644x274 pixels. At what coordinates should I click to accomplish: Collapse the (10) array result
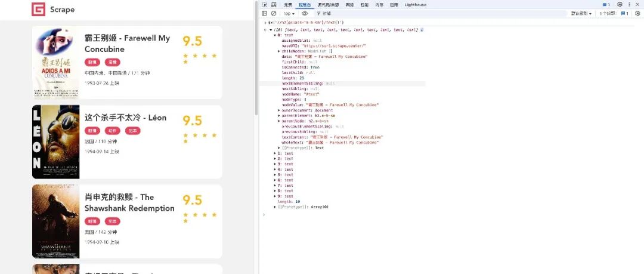coord(271,30)
